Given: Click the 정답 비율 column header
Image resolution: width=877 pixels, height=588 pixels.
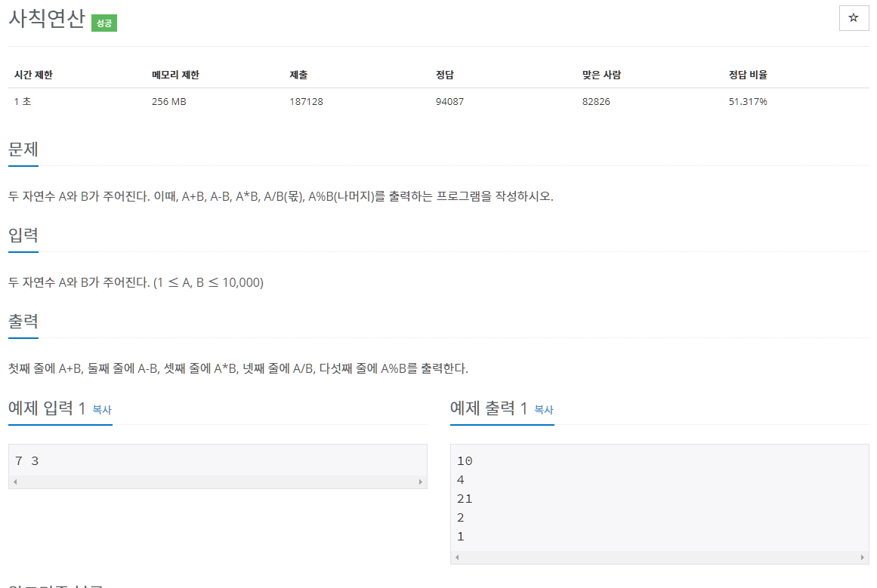Looking at the screenshot, I should (748, 75).
